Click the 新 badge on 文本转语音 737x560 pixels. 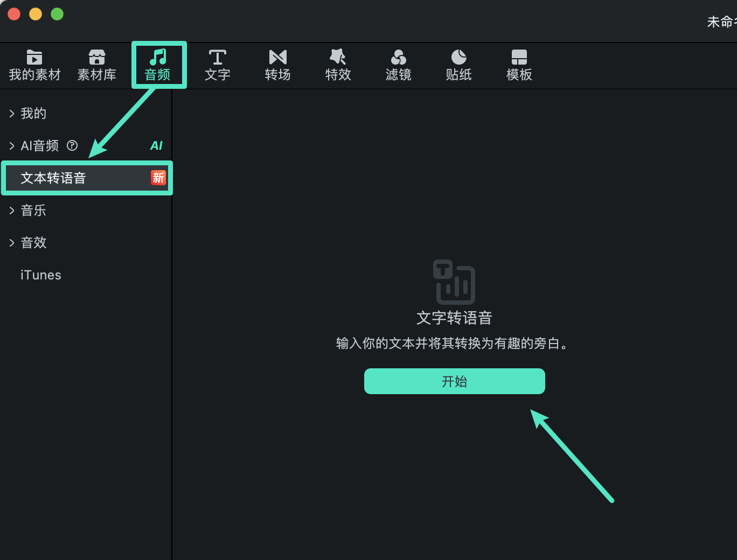158,178
